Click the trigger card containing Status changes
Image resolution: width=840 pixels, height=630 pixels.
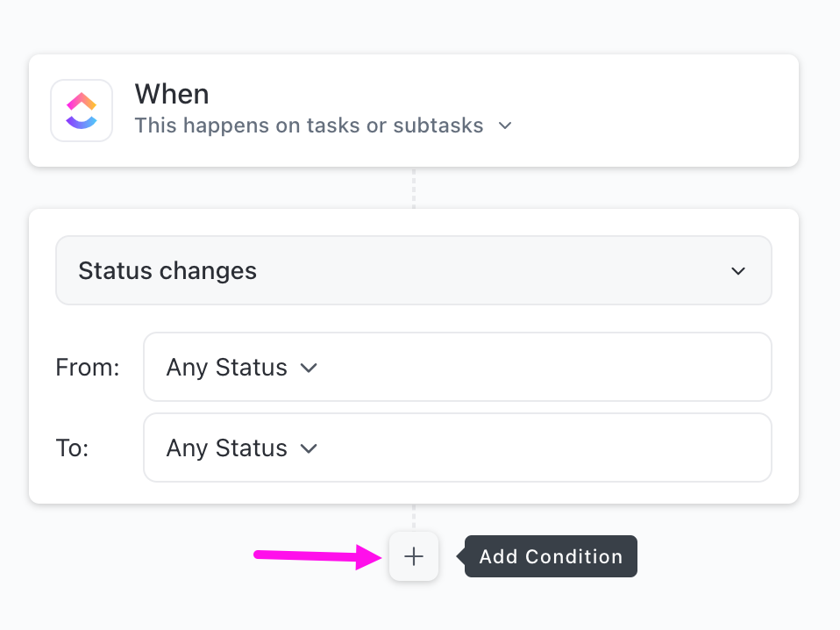[413, 354]
